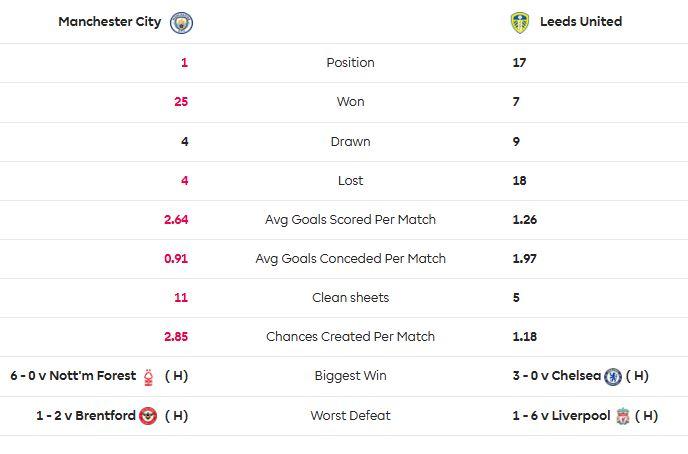This screenshot has width=688, height=454.
Task: Click the Brentford badge icon
Action: [x=148, y=416]
